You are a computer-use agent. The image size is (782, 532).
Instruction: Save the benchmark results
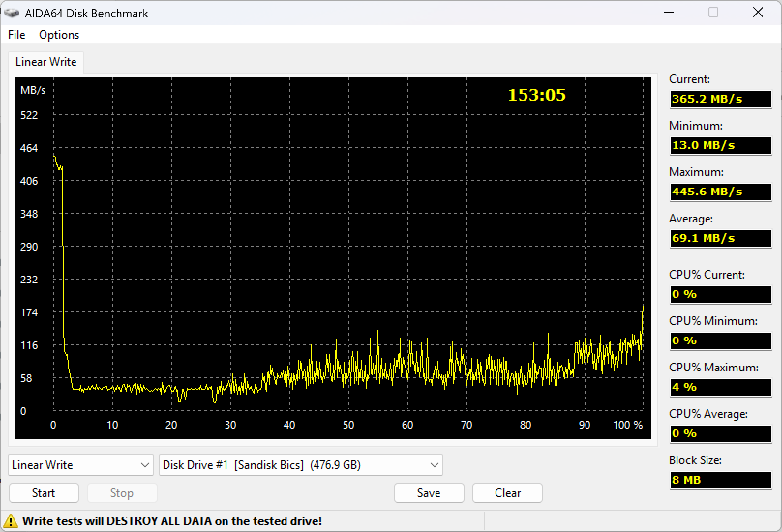click(429, 493)
